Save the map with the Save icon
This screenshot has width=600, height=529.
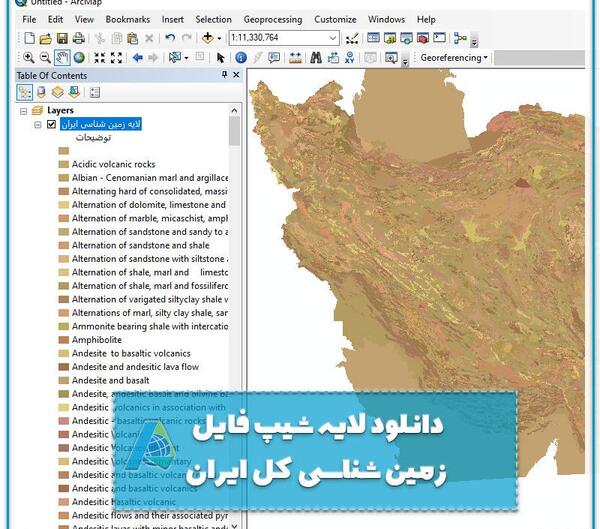click(x=62, y=38)
